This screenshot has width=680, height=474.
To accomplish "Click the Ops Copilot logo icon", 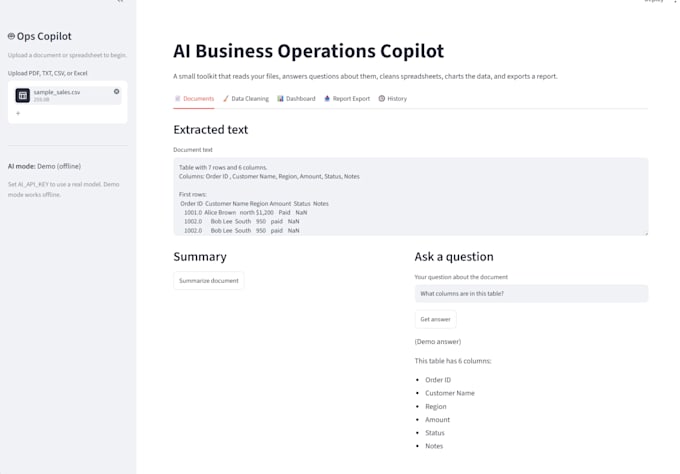I will click(11, 36).
